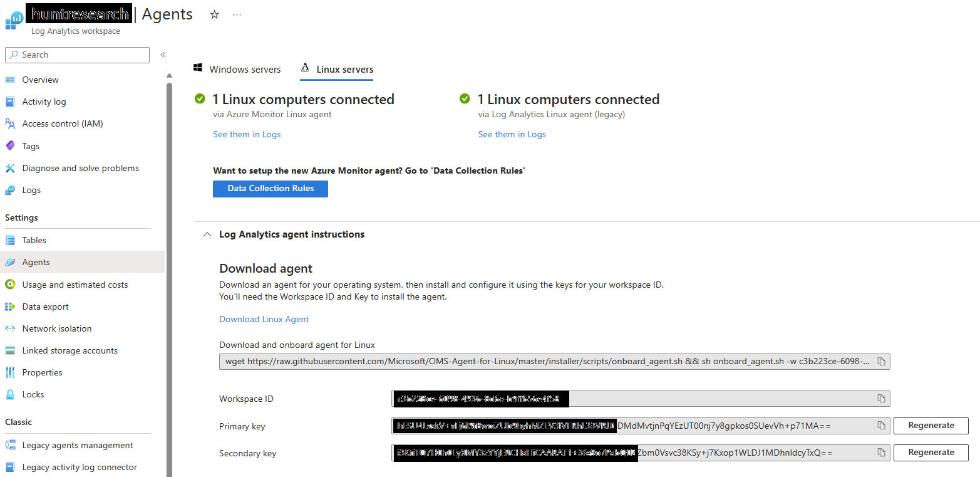The height and width of the screenshot is (477, 980).
Task: Switch to the Windows servers tab
Action: click(244, 69)
